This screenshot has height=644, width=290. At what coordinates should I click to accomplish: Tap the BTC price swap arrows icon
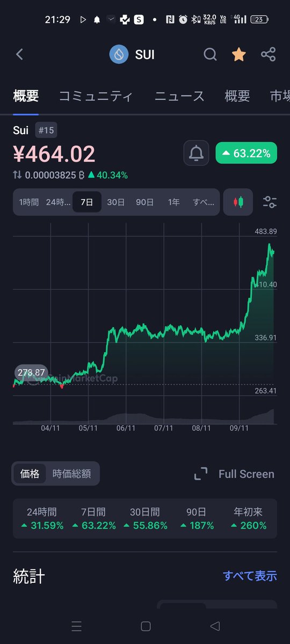click(x=17, y=175)
